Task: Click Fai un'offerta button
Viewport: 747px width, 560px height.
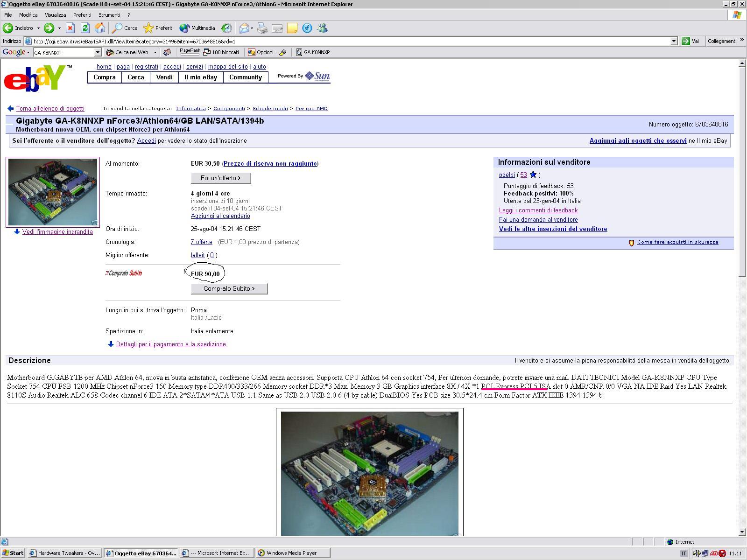Action: (x=221, y=178)
